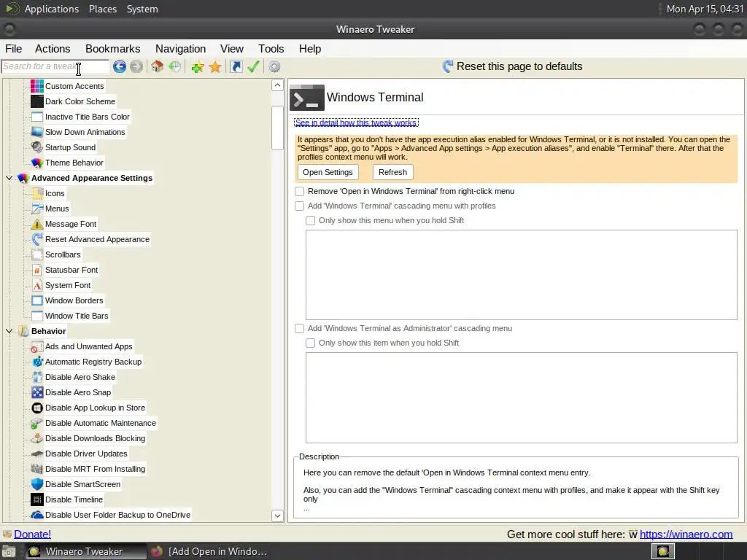Select Automatic Registry Backup item
The image size is (747, 560).
pos(93,362)
